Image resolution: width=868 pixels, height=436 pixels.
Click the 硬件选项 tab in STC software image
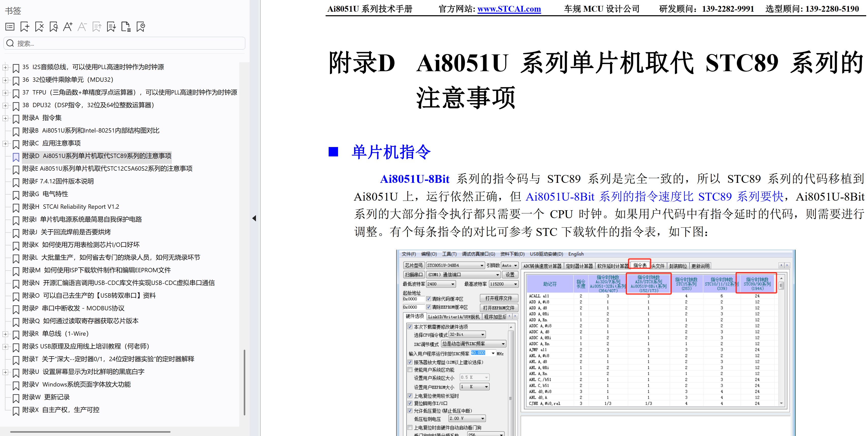(415, 316)
